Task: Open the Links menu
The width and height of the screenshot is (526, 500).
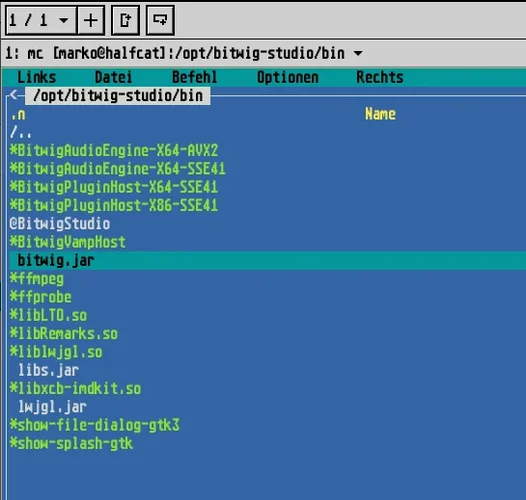Action: [37, 78]
